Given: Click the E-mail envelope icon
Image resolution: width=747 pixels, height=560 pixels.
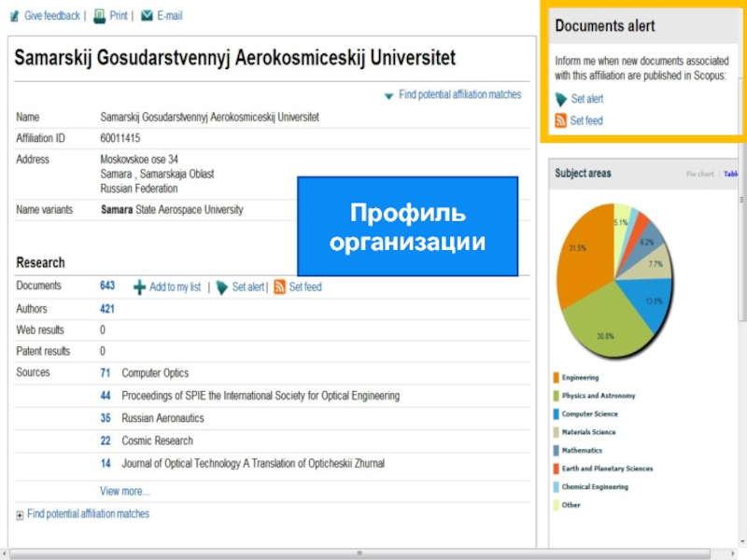Looking at the screenshot, I should click(148, 16).
